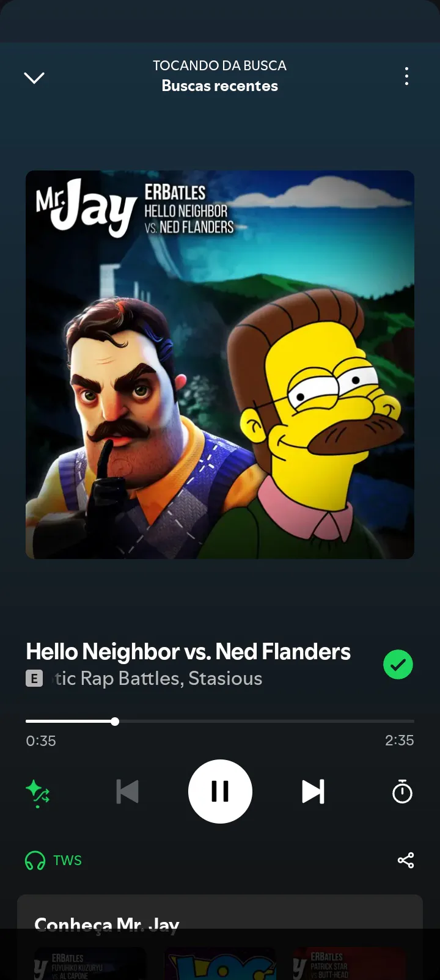Click the explicit E badge

[x=34, y=678]
